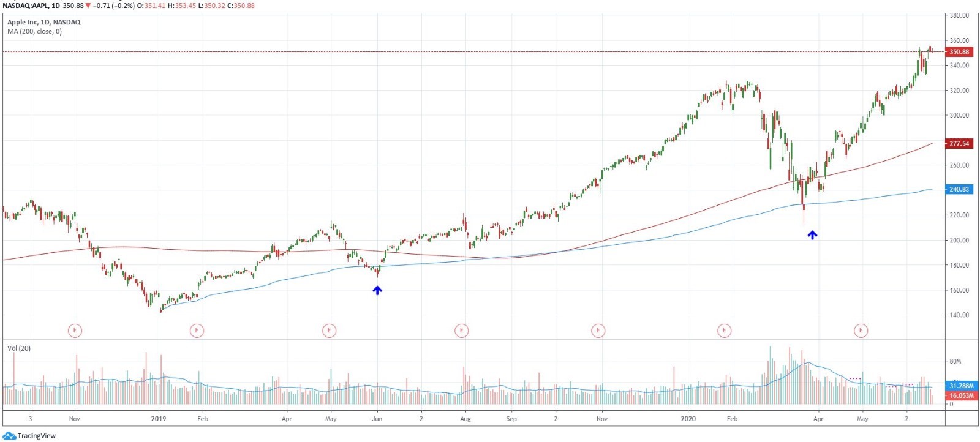Click the 340.00 price axis label
This screenshot has width=980, height=442.
959,66
